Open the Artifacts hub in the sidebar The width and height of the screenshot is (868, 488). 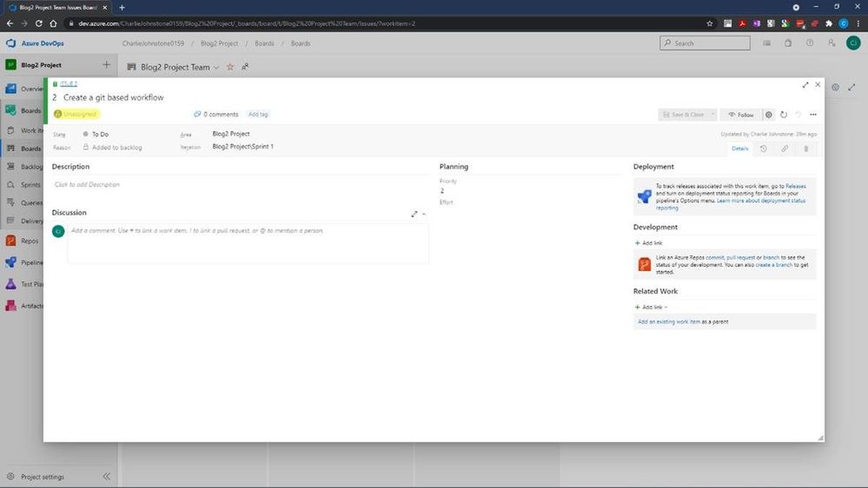pos(23,306)
